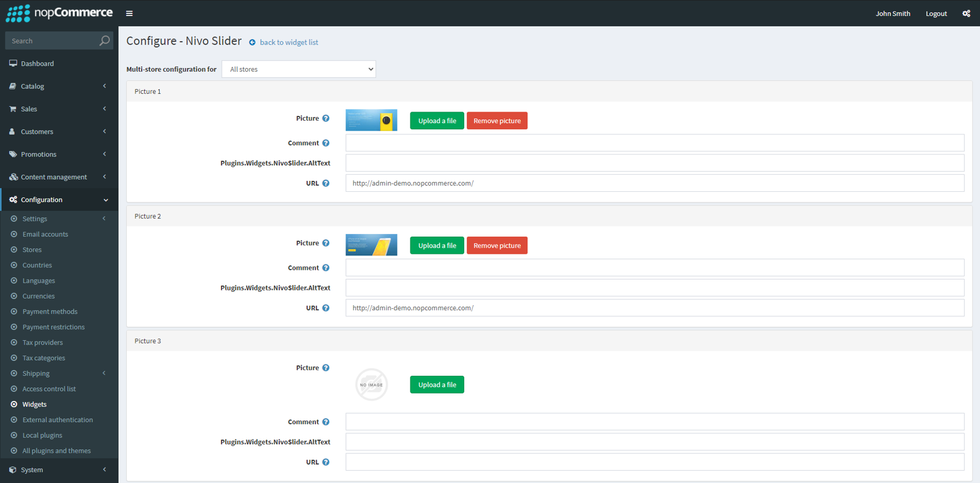
Task: Click the Catalog book icon
Action: (13, 86)
